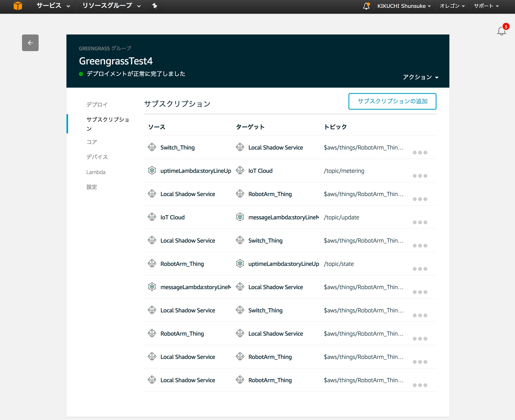Screen dimensions: 515x420
Task: Open the サービス menu
Action: pos(53,6)
